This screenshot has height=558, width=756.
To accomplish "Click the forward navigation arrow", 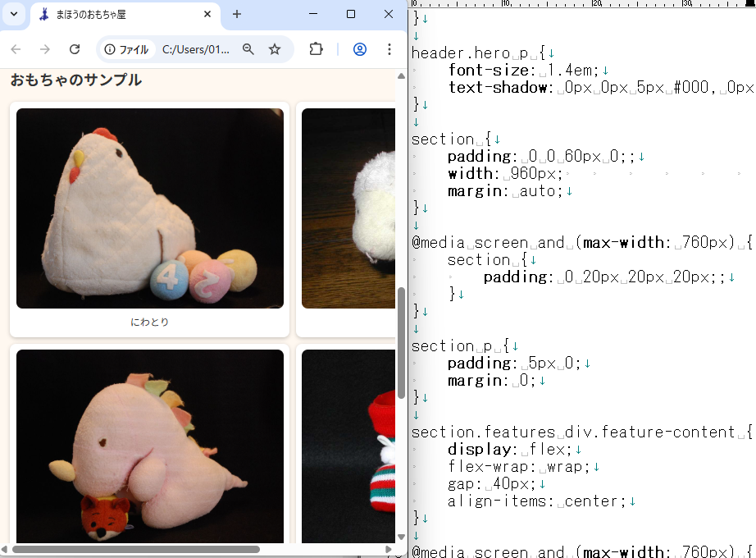I will point(45,49).
